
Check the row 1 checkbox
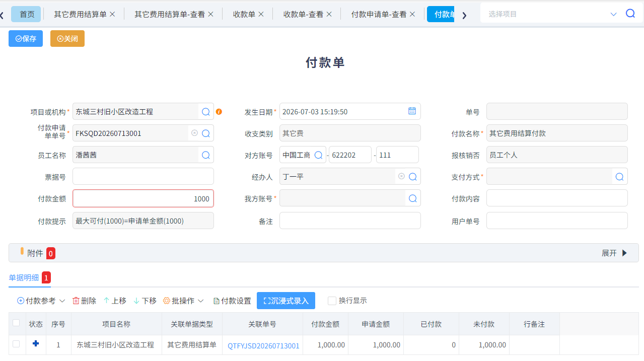tap(16, 344)
